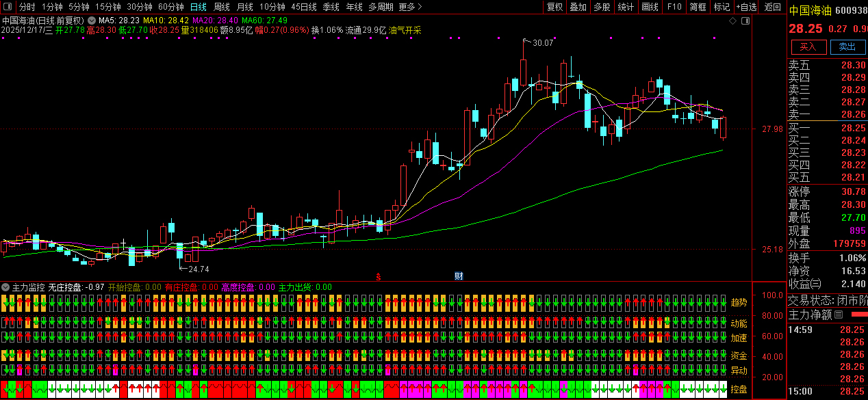
Task: Toggle the 复权 price adjustment option
Action: tap(554, 7)
